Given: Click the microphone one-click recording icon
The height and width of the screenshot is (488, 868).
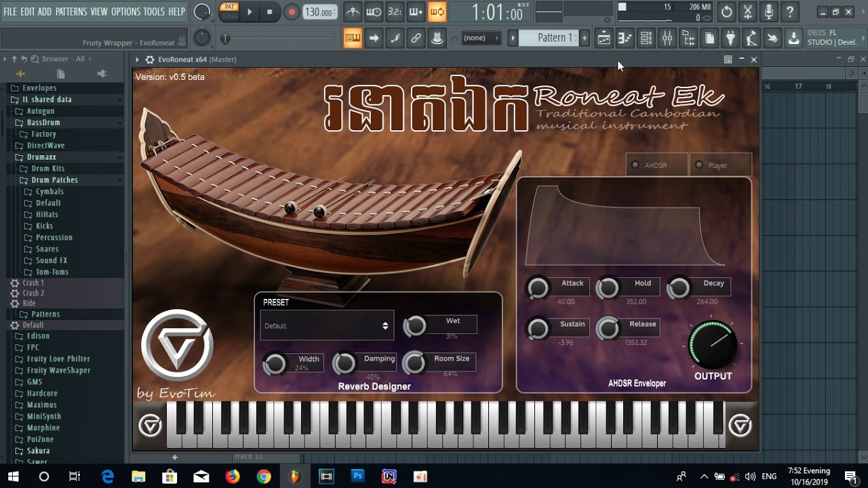Looking at the screenshot, I should pyautogui.click(x=768, y=12).
